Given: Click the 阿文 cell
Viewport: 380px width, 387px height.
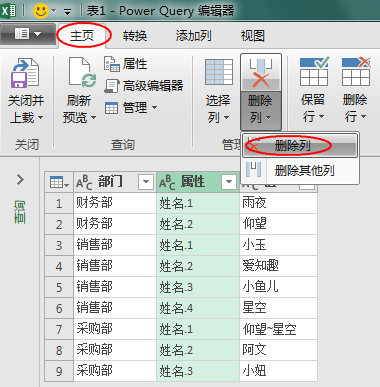Looking at the screenshot, I should (278, 350).
